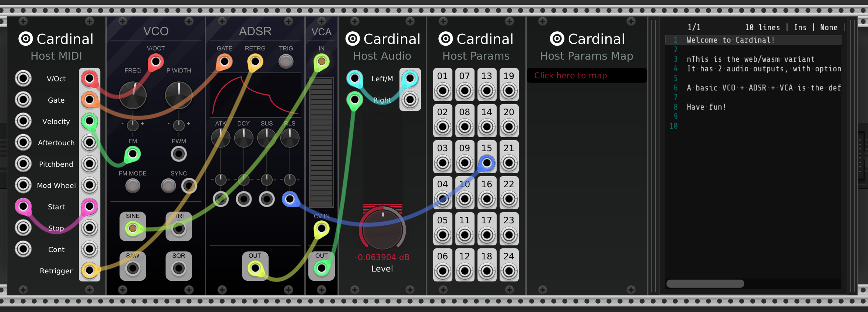Click the Stop output jack on Host MIDI
The image size is (868, 312).
click(90, 228)
